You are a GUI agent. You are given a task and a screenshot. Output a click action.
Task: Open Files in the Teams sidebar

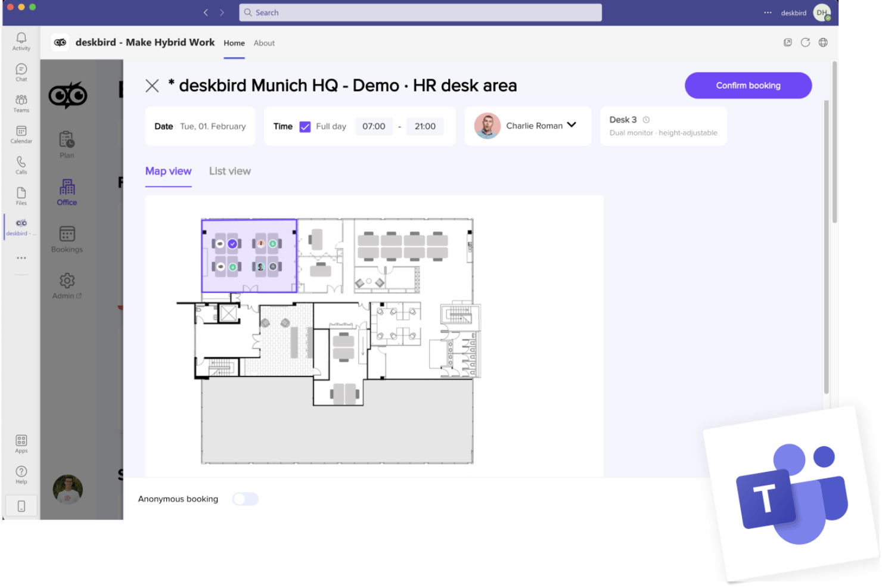pos(21,196)
